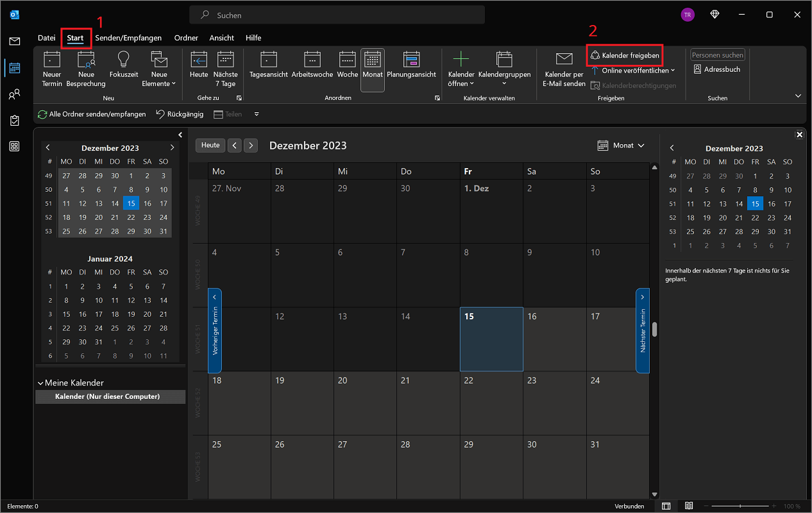Viewport: 812px width, 513px height.
Task: Select day 22 in main calendar grid
Action: (x=491, y=403)
